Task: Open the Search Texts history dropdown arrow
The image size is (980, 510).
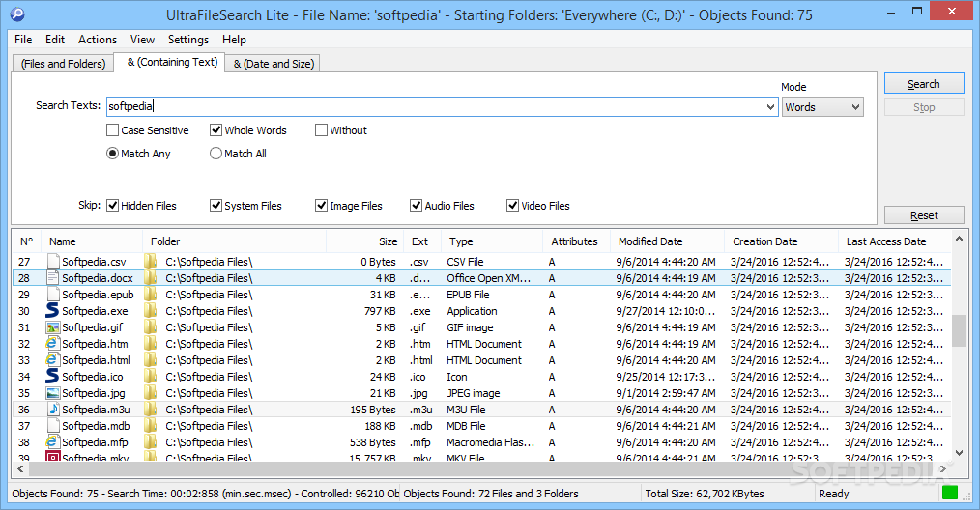Action: (x=770, y=107)
